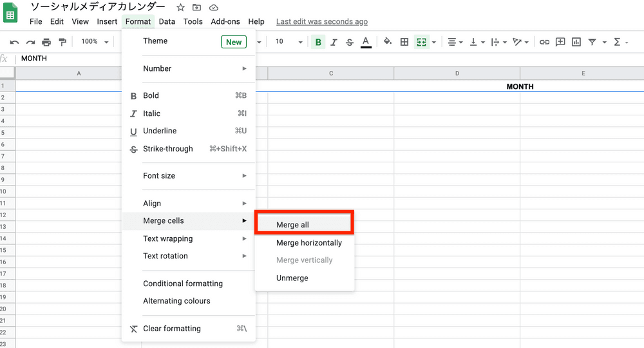This screenshot has width=644, height=348.
Task: Star this spreadsheet document
Action: point(181,8)
